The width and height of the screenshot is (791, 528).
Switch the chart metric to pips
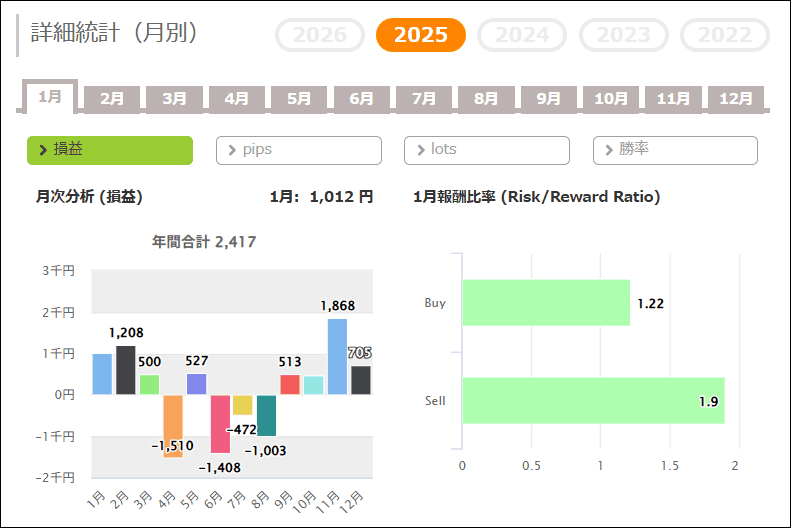298,150
